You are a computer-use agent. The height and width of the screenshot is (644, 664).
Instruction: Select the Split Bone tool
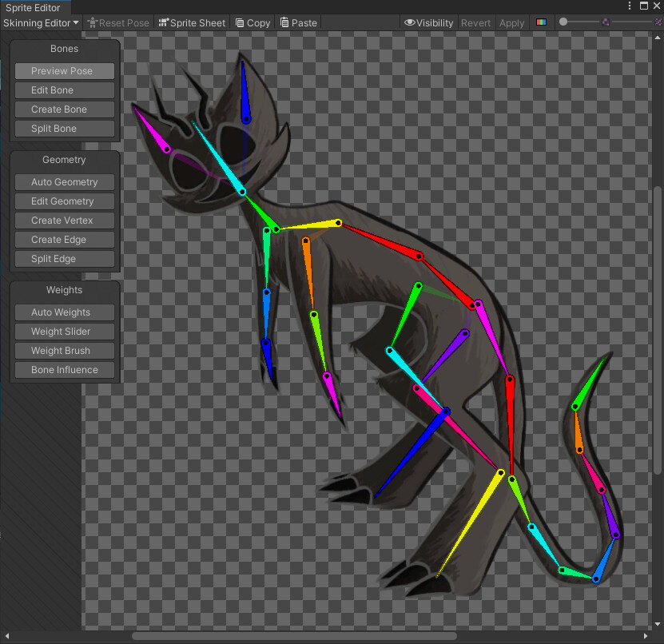coord(64,128)
